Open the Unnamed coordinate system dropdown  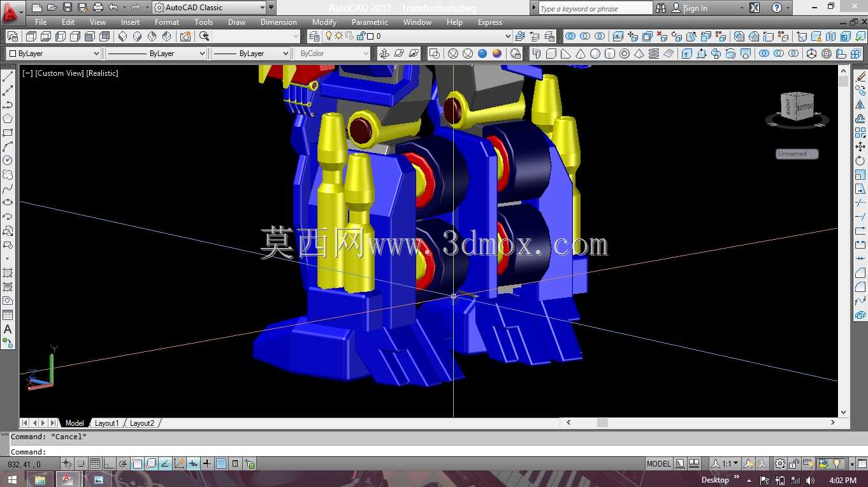click(797, 154)
